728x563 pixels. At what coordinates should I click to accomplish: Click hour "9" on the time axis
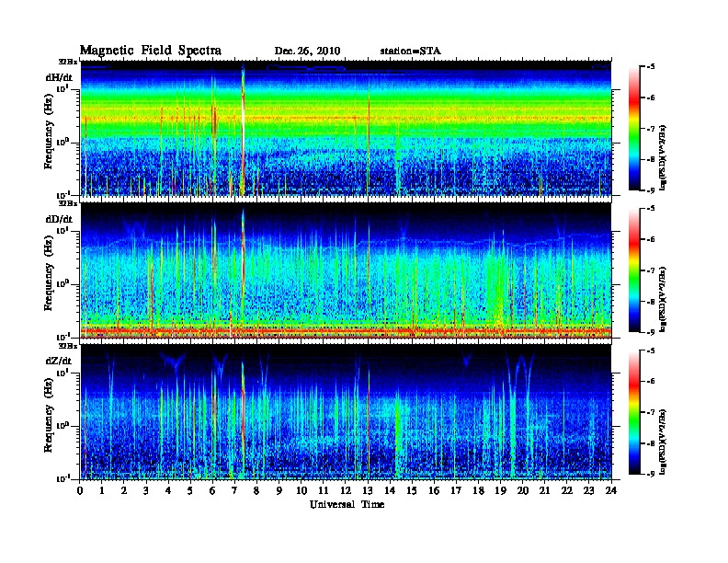[279, 490]
